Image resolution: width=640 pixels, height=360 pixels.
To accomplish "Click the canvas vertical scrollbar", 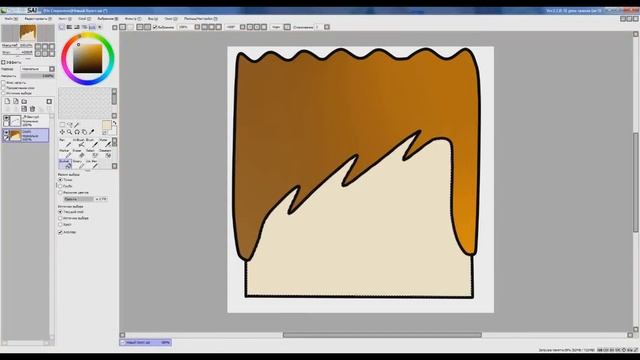I will [x=636, y=183].
